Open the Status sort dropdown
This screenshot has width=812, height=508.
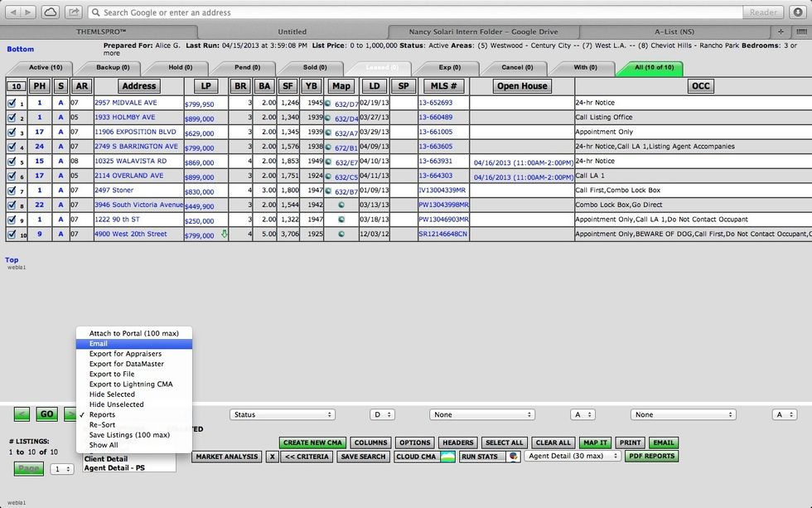(x=283, y=414)
